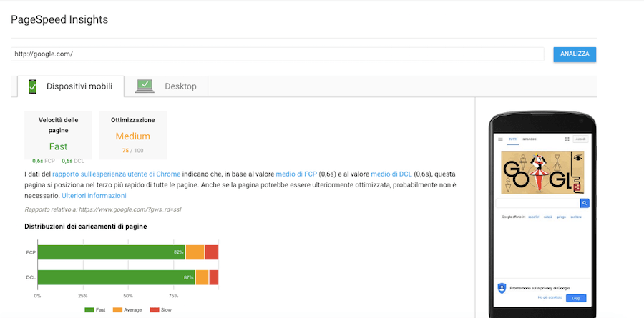The height and width of the screenshot is (318, 644).
Task: Click the mobile phone icon in the tab
Action: (x=32, y=86)
